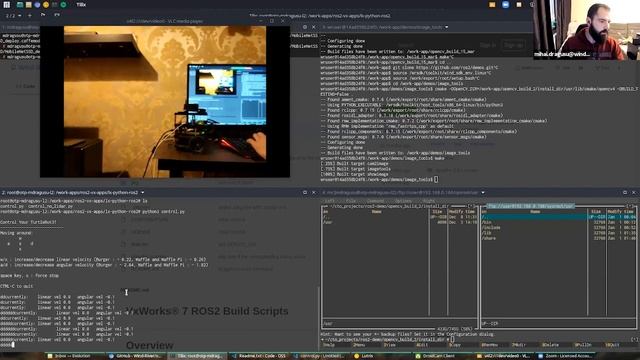Click blue tray icon in top-right panel

click(x=505, y=5)
